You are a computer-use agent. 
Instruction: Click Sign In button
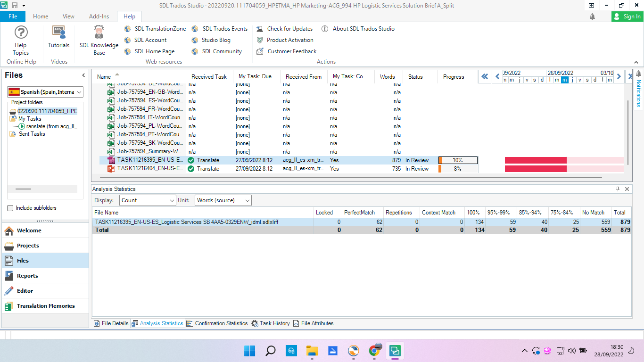627,16
